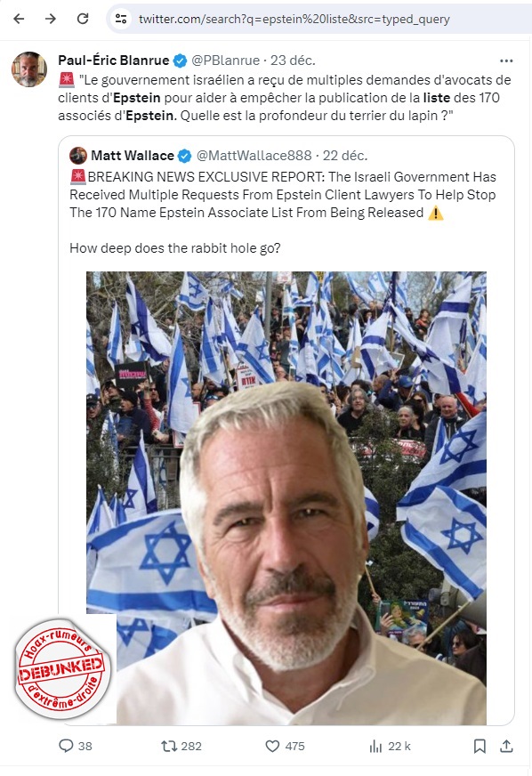Screen dimensions: 532x776
Task: View analytics icon showing 22 k views
Action: (376, 746)
